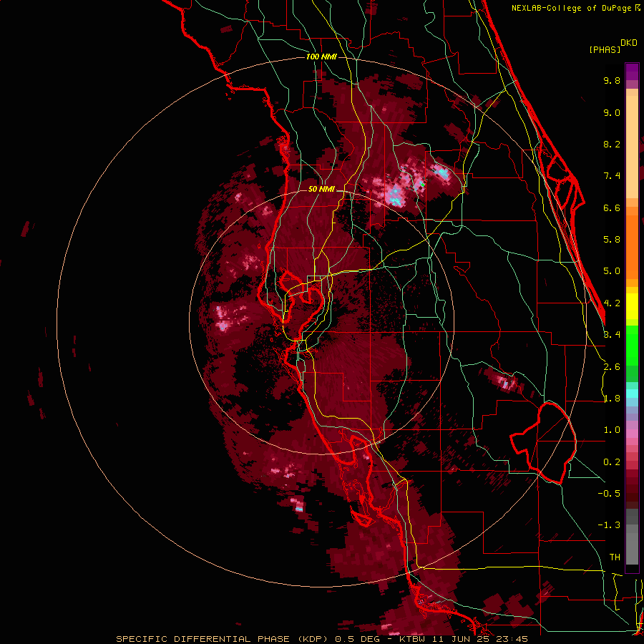Image resolution: width=644 pixels, height=644 pixels.
Task: Pick the yellow band of the color bar
Action: (x=632, y=306)
